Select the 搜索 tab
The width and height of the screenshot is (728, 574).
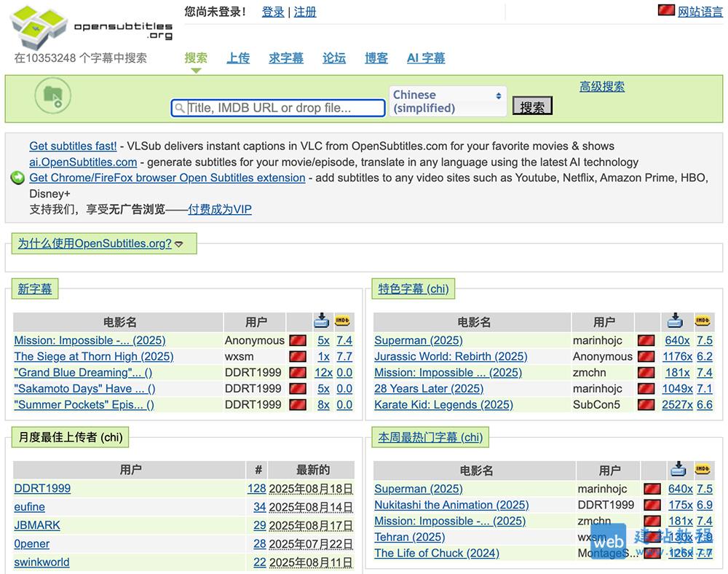coord(196,58)
